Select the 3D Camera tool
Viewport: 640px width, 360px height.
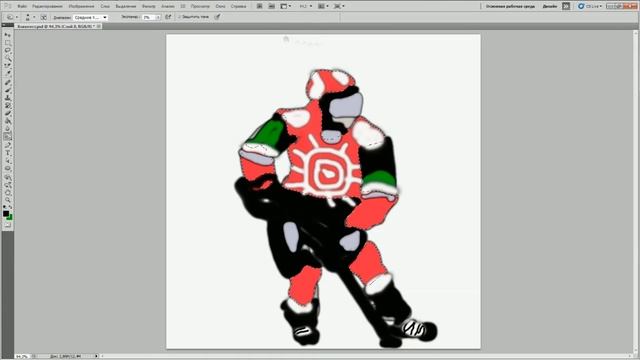pyautogui.click(x=7, y=185)
